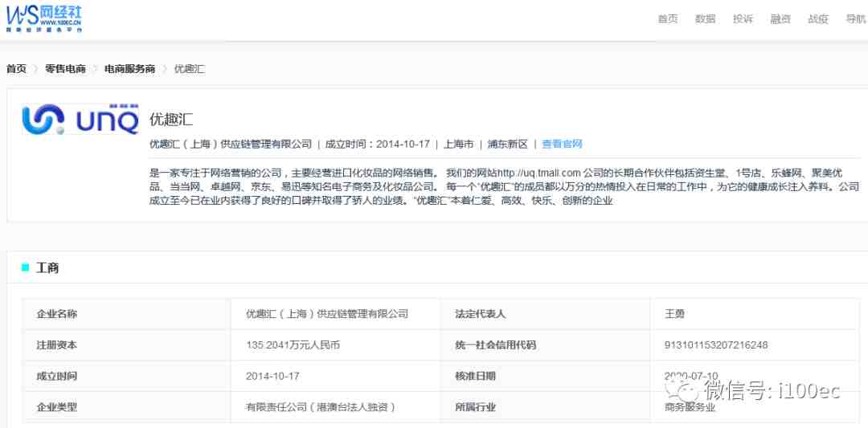The width and height of the screenshot is (868, 428).
Task: Click the 优趣汇 company title heading
Action: (171, 120)
